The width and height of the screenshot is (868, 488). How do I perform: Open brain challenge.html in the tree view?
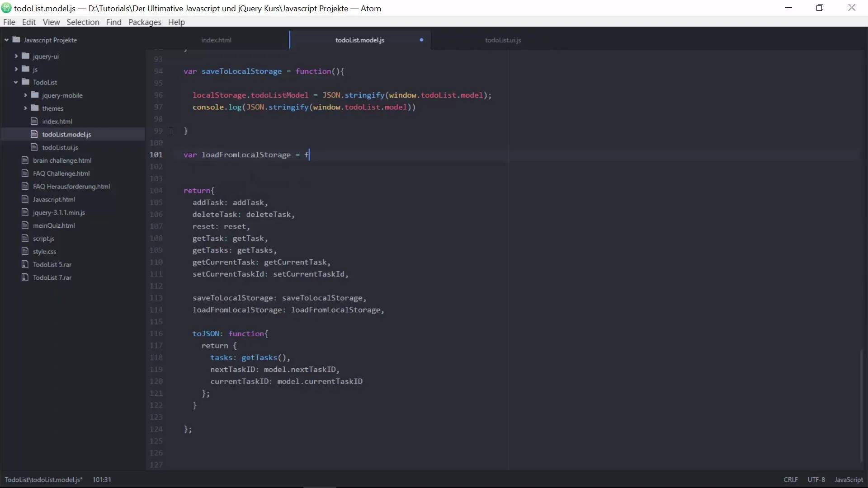[62, 160]
